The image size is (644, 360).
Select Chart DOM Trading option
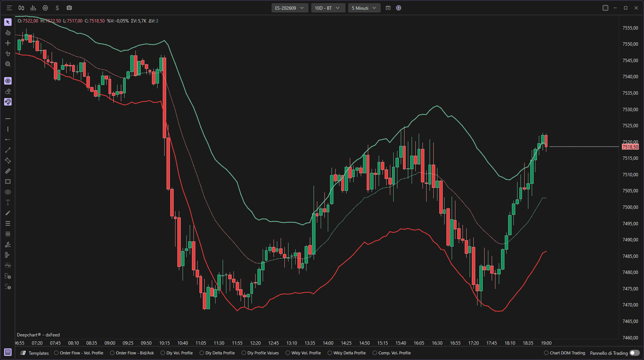click(565, 353)
